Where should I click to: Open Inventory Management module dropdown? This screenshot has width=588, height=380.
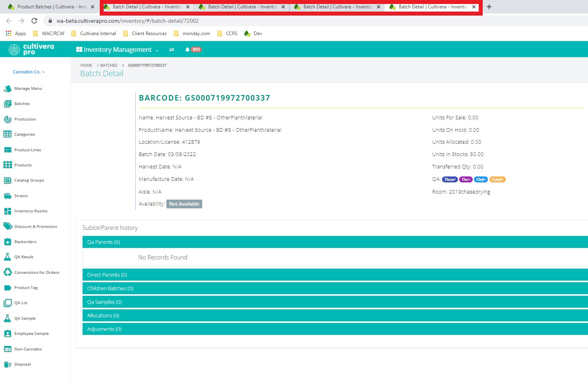(117, 49)
